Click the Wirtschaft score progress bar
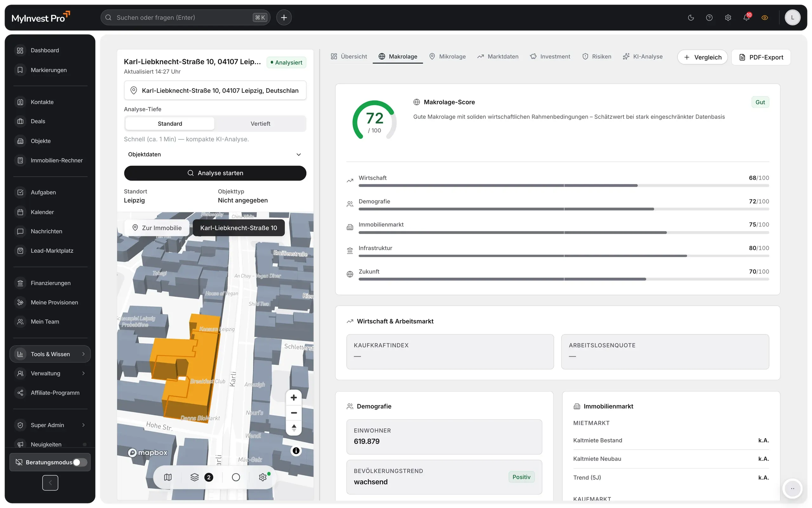 [x=564, y=185]
